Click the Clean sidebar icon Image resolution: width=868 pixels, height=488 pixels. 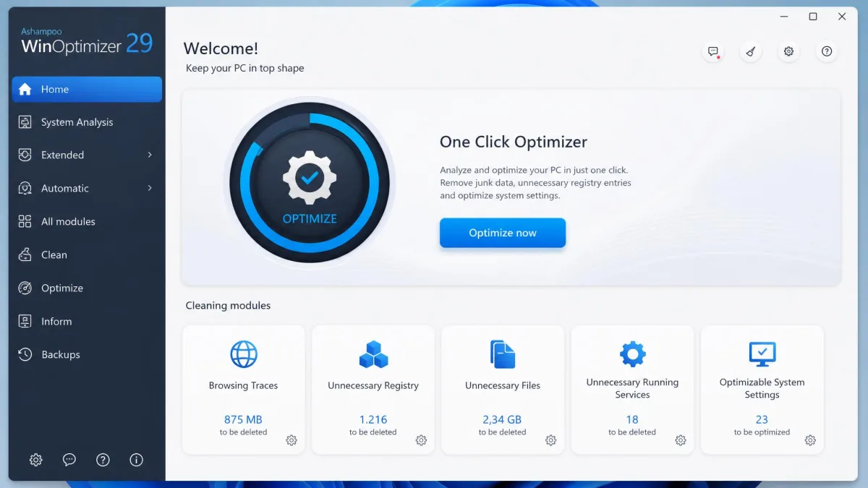25,254
